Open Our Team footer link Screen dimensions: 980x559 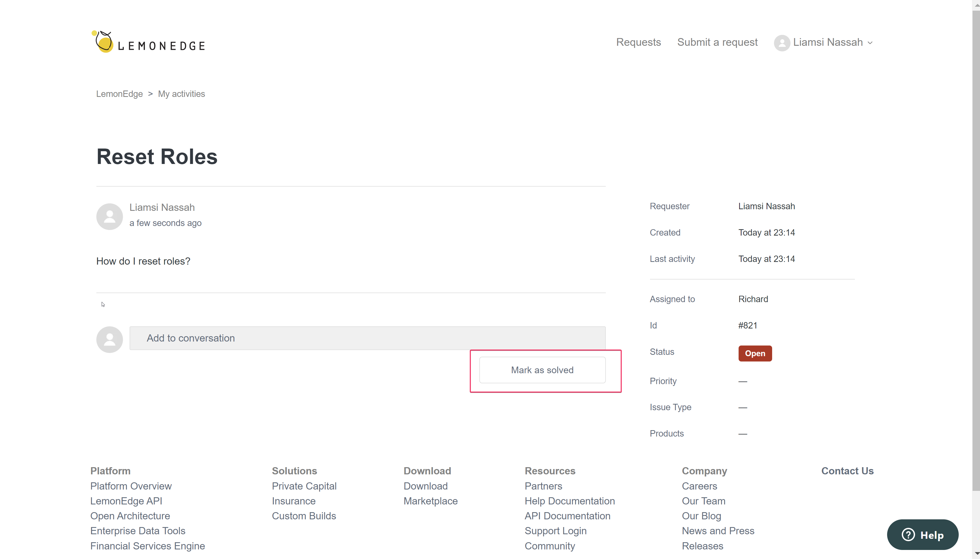click(704, 501)
